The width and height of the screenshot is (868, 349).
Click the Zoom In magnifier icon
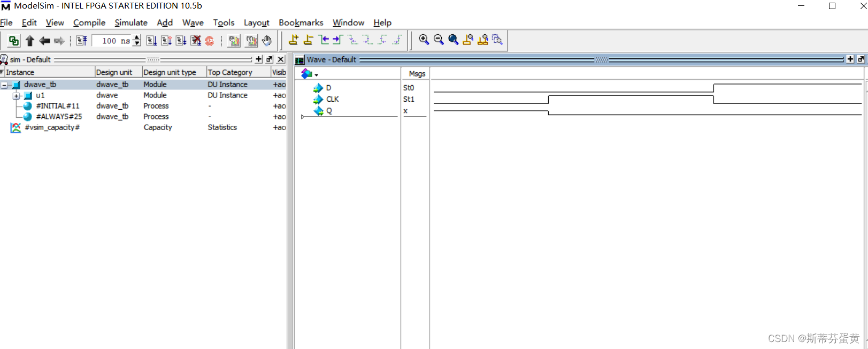point(424,40)
